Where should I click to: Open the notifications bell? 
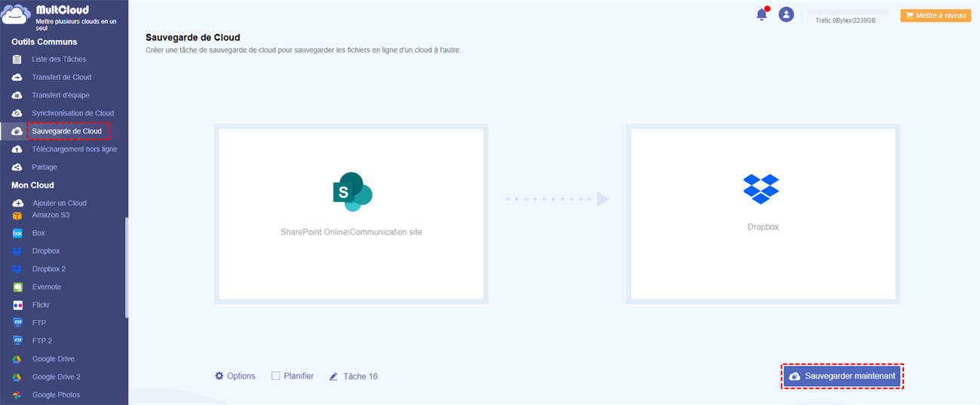[x=762, y=14]
